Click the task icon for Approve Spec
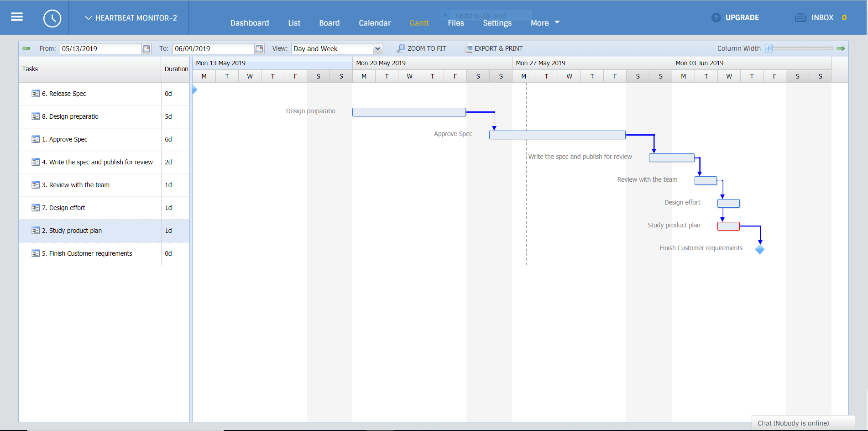This screenshot has width=868, height=431. (36, 139)
